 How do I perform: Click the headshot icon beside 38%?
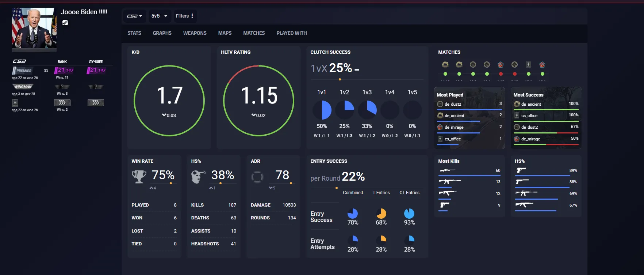[198, 177]
